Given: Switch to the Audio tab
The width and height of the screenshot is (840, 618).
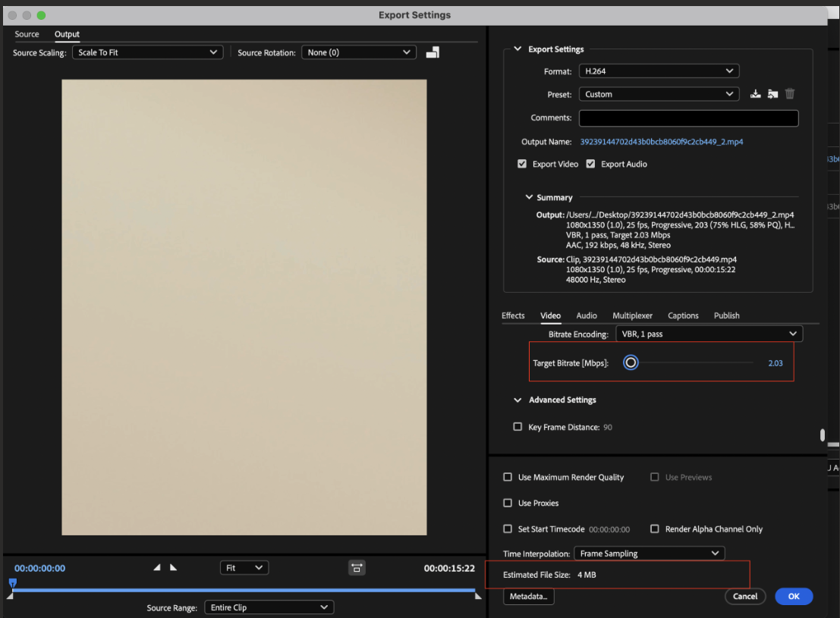Looking at the screenshot, I should point(587,315).
